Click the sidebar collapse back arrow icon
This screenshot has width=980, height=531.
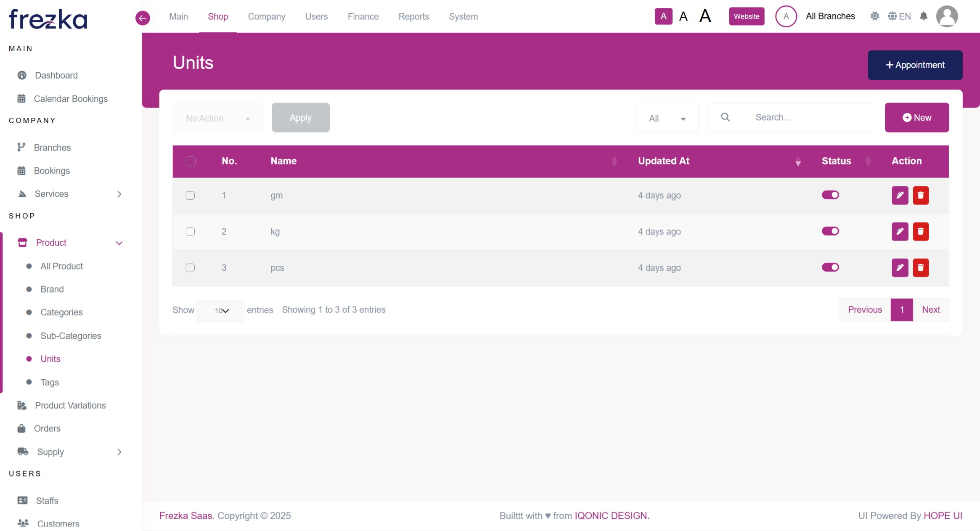pos(143,18)
